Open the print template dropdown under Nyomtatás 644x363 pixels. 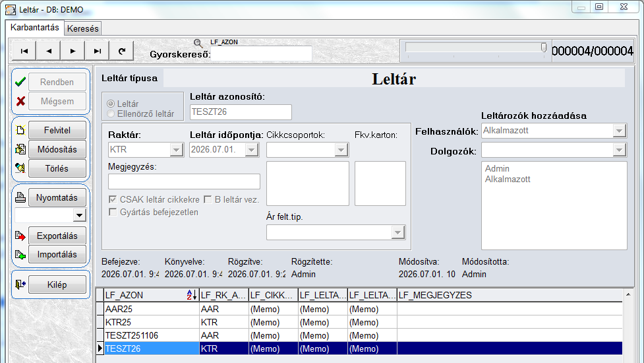(79, 215)
